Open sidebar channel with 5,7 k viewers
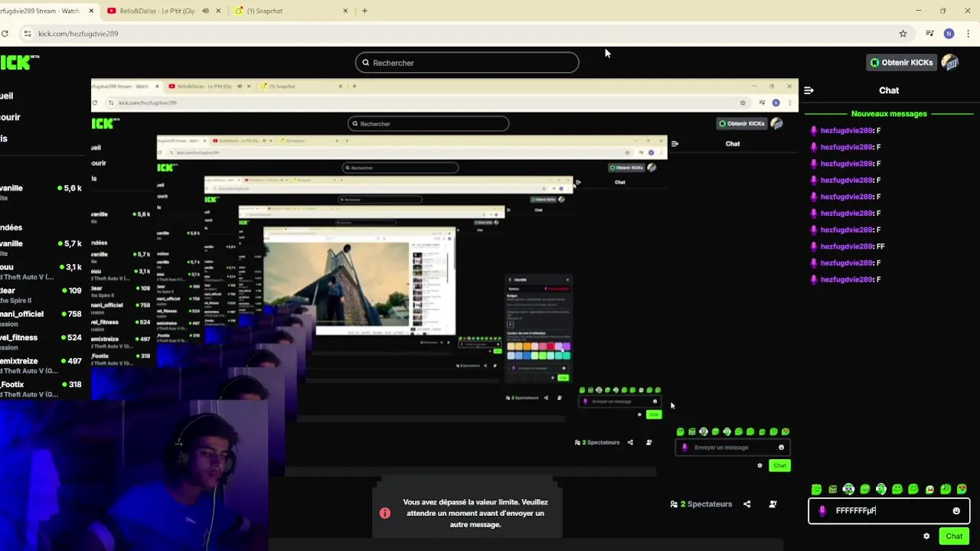Screen dimensions: 980x551 coord(41,248)
